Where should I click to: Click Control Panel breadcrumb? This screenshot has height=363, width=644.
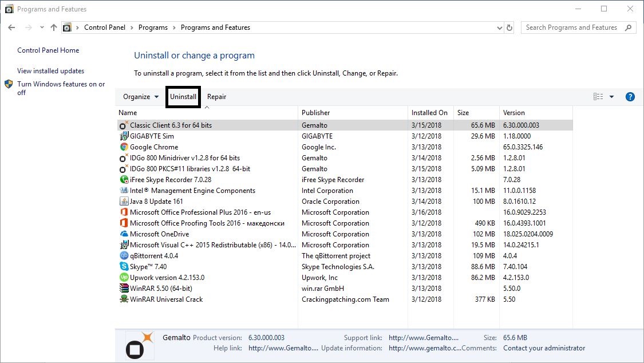[105, 27]
